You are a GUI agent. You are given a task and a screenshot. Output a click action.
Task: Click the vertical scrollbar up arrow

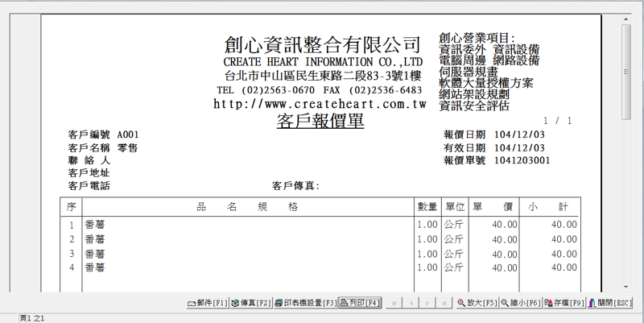[626, 19]
